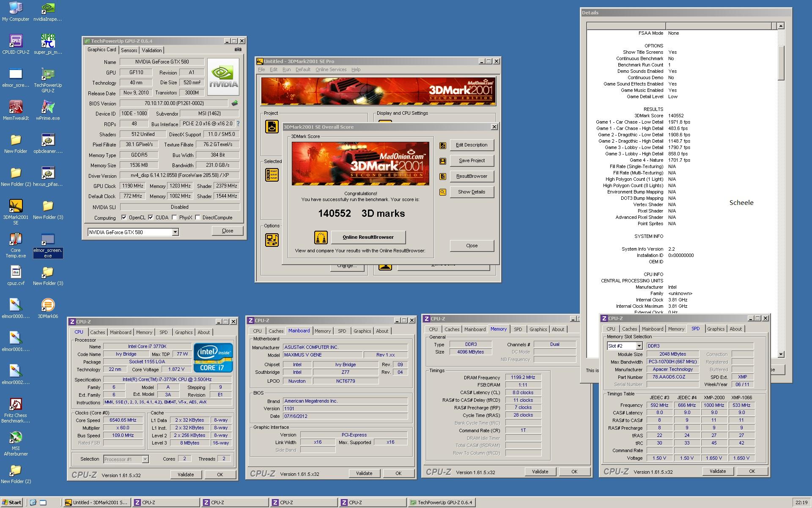Open CPUID CPU-Z desktop shortcut
The width and height of the screenshot is (812, 508).
tap(16, 44)
